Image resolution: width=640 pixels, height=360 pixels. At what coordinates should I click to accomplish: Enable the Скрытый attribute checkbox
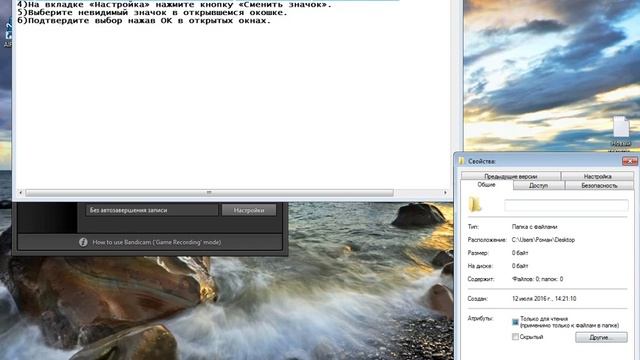[515, 337]
